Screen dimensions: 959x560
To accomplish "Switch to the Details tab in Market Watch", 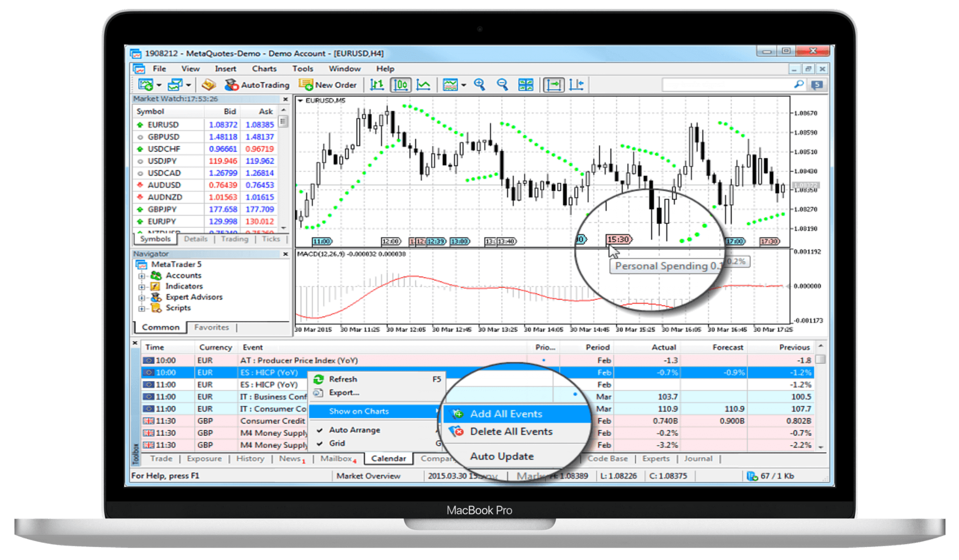I will click(196, 239).
